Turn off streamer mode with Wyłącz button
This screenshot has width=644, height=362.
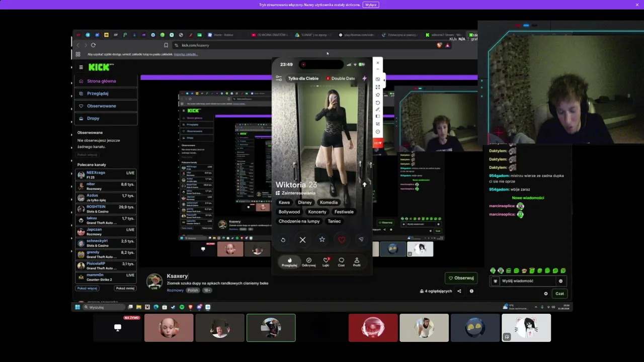pyautogui.click(x=371, y=5)
